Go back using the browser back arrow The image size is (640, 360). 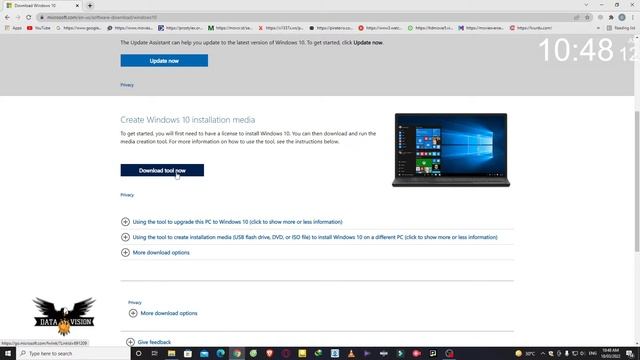click(x=7, y=17)
